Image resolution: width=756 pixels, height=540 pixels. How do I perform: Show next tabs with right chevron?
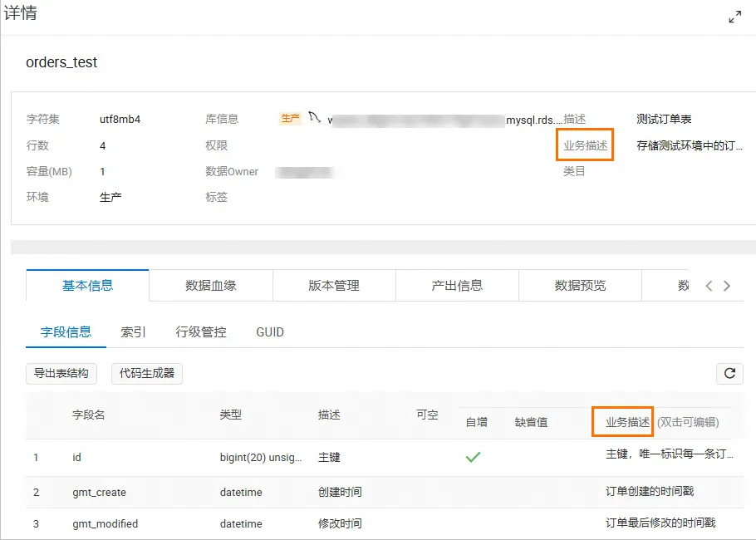(x=727, y=286)
